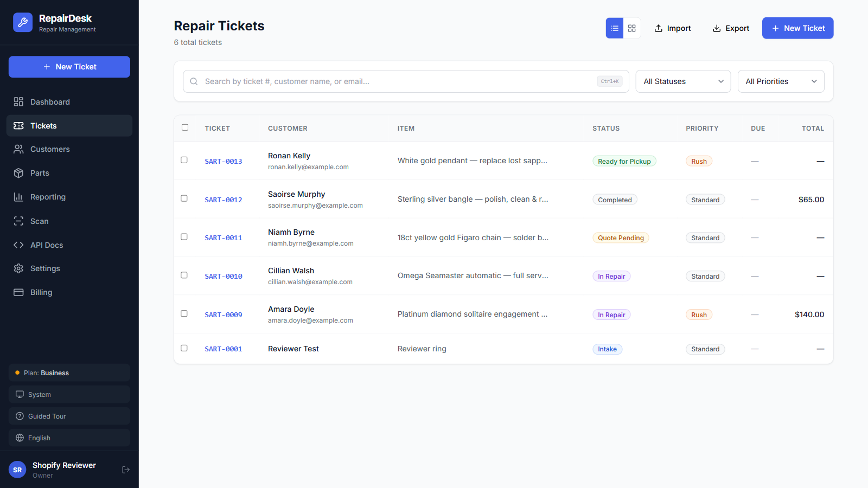
Task: Go to the Customers section
Action: pos(69,149)
